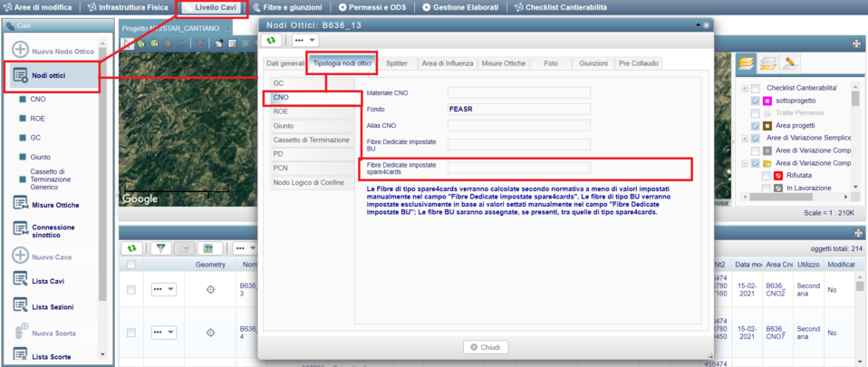Expand the Checklist Cantierabilita' tree node
This screenshot has width=868, height=367.
[x=744, y=88]
